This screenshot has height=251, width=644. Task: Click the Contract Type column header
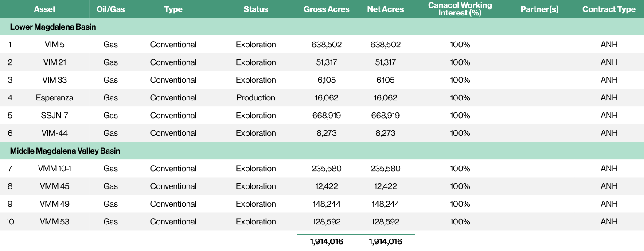point(609,9)
